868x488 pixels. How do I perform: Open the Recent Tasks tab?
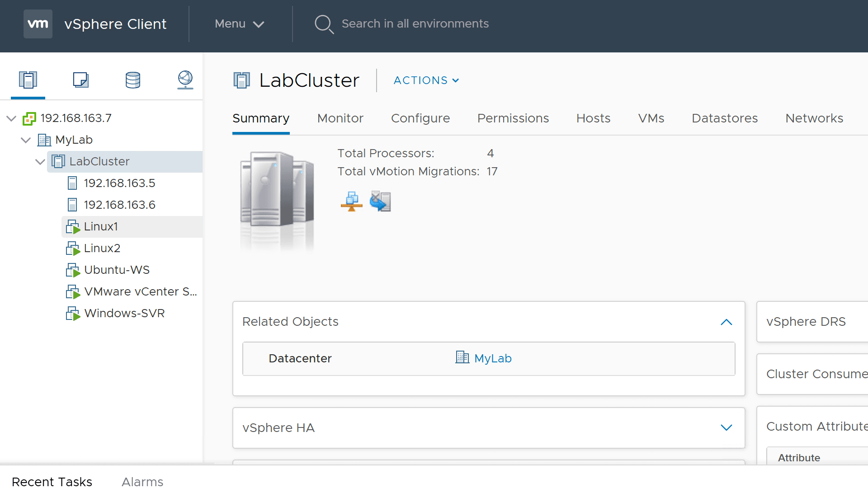click(52, 482)
